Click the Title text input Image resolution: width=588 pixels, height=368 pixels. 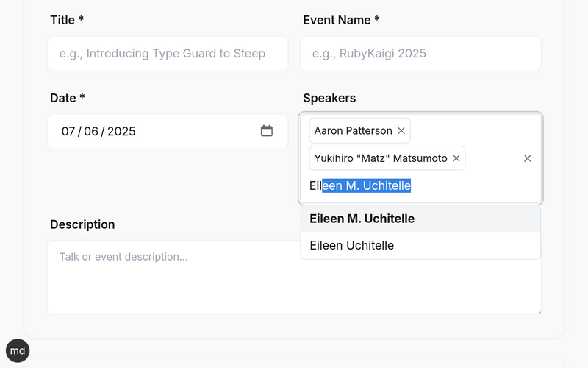(168, 54)
